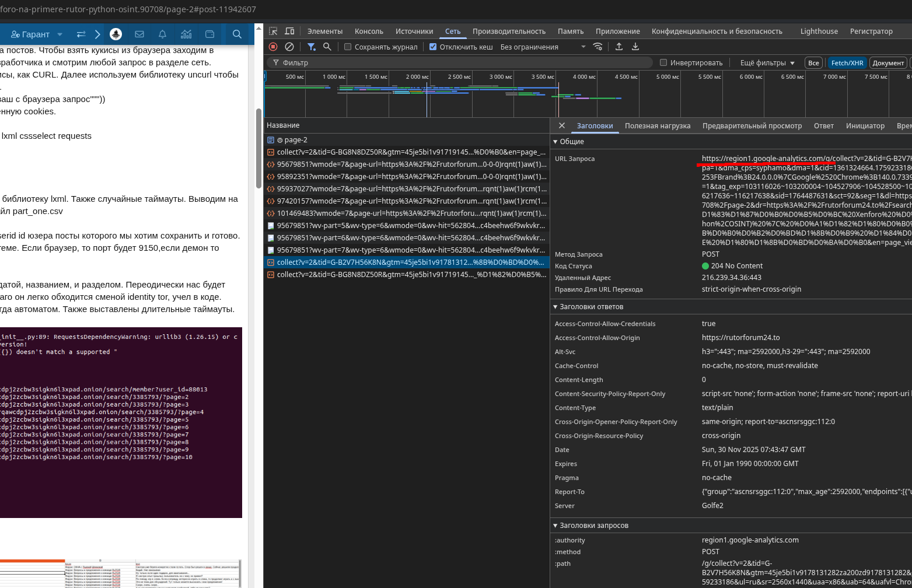
Task: Open forum search in site header
Action: pos(237,34)
